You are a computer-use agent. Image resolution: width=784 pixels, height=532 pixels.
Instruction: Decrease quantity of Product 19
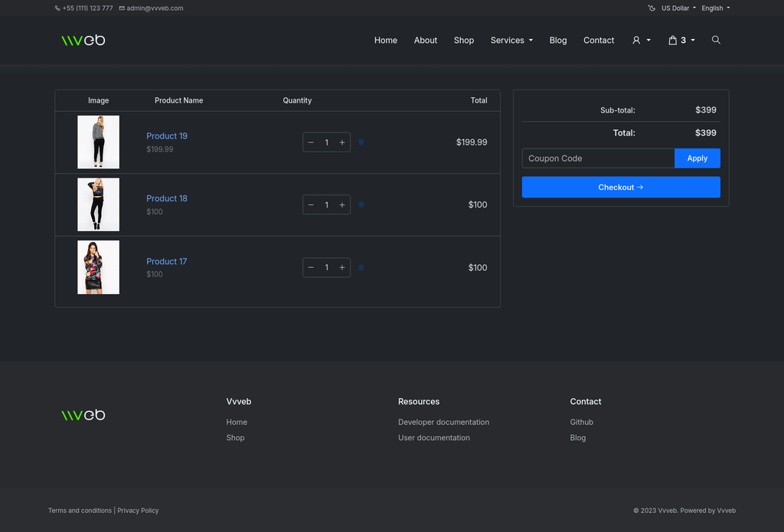[311, 142]
